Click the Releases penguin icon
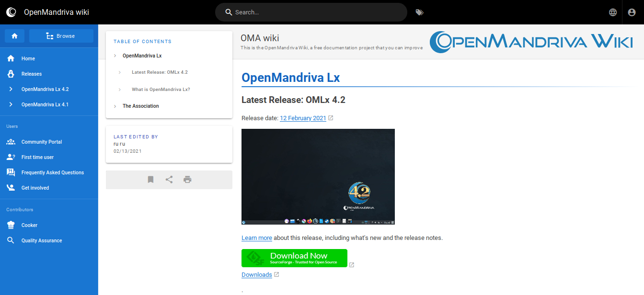Screen dimensions: 644x295 tap(11, 74)
